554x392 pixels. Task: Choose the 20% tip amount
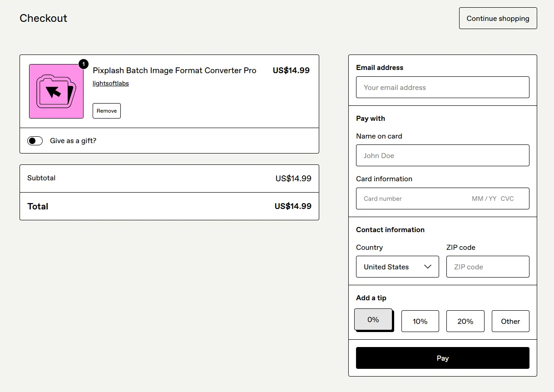tap(465, 321)
